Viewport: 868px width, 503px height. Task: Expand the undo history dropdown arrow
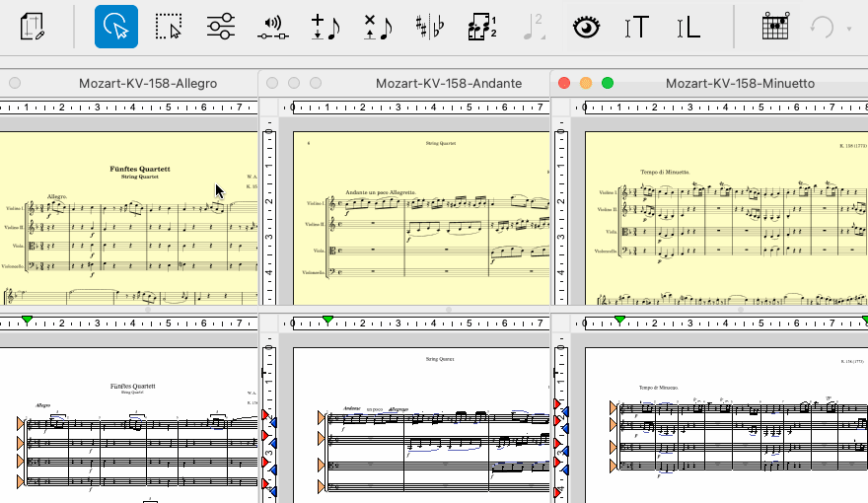[848, 29]
